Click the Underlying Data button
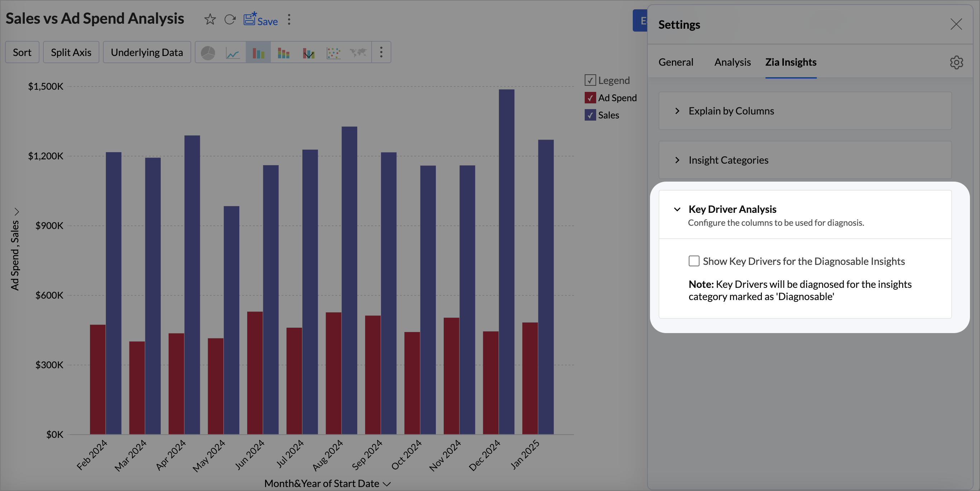Image resolution: width=980 pixels, height=491 pixels. 147,52
